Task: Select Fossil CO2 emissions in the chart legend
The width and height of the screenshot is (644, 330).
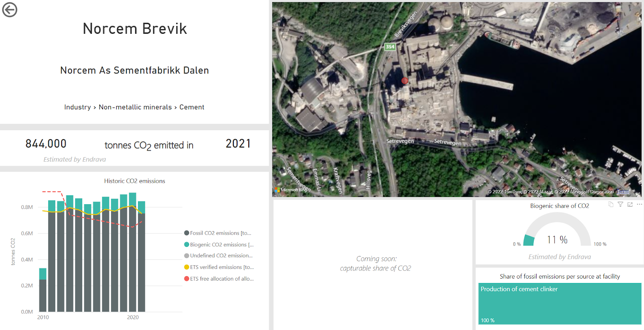Action: coord(218,233)
